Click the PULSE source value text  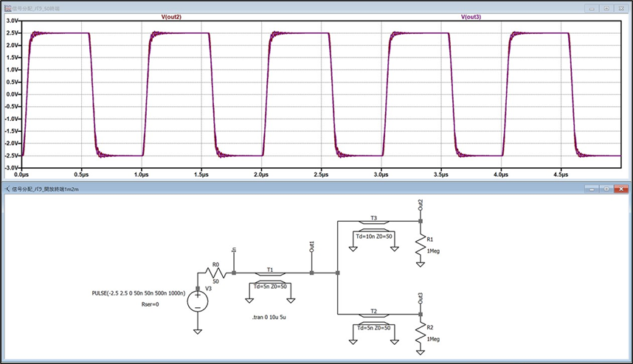click(x=136, y=293)
